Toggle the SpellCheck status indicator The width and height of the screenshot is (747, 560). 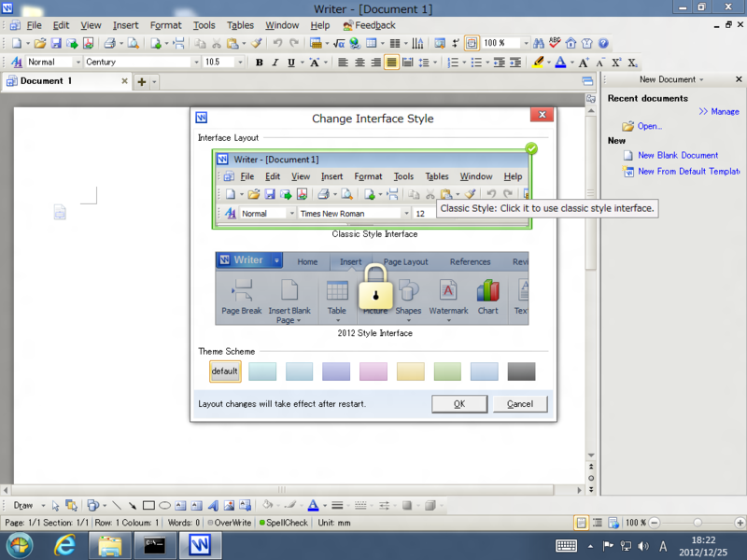tap(284, 523)
